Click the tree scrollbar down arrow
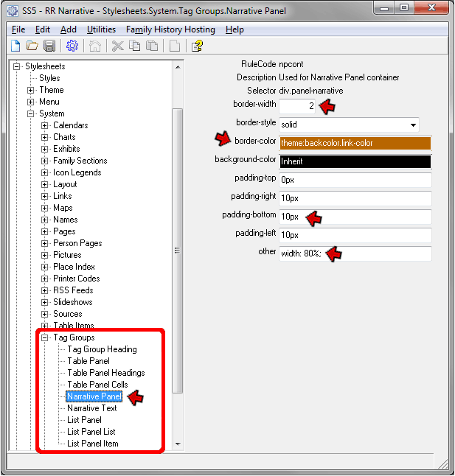The image size is (455, 476). (178, 444)
